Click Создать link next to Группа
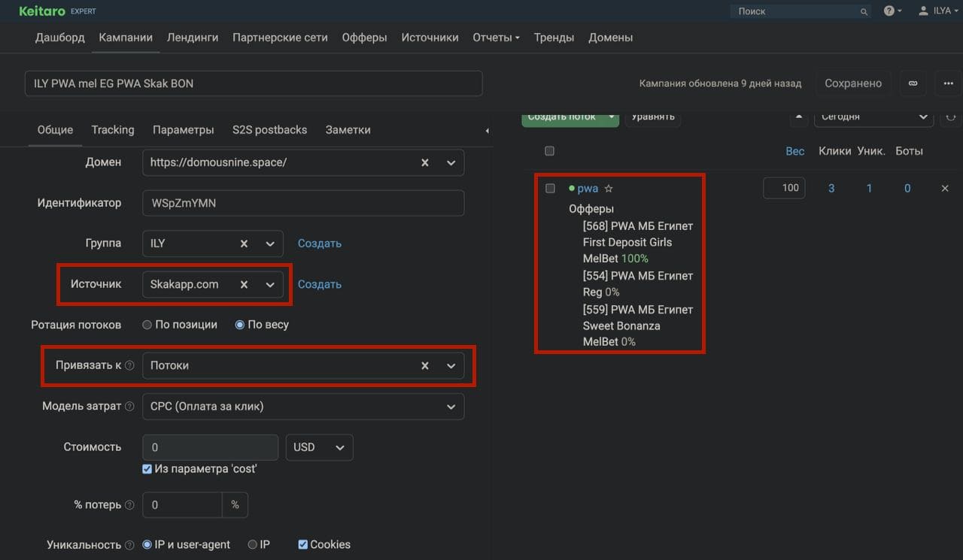This screenshot has width=963, height=560. pos(319,244)
